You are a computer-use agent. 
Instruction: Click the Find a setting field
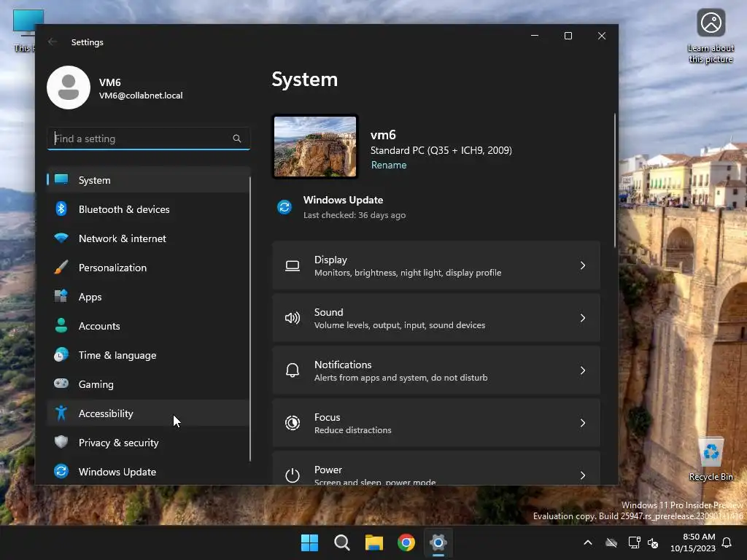149,139
